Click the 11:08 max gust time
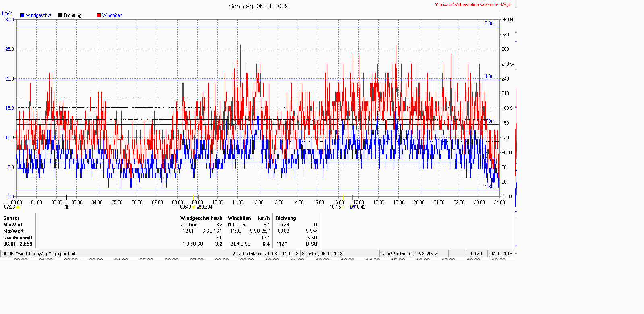Screen dimensions: 644x314 point(236,231)
